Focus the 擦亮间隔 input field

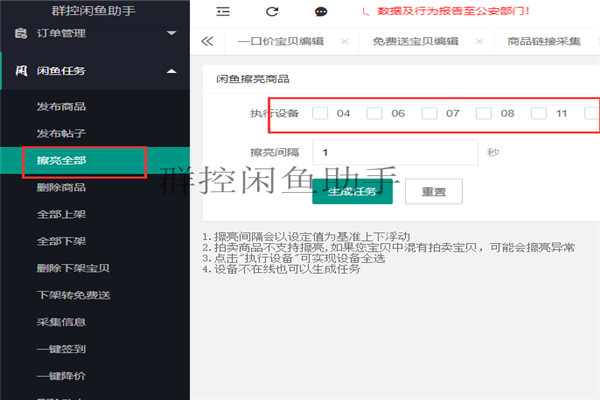395,152
